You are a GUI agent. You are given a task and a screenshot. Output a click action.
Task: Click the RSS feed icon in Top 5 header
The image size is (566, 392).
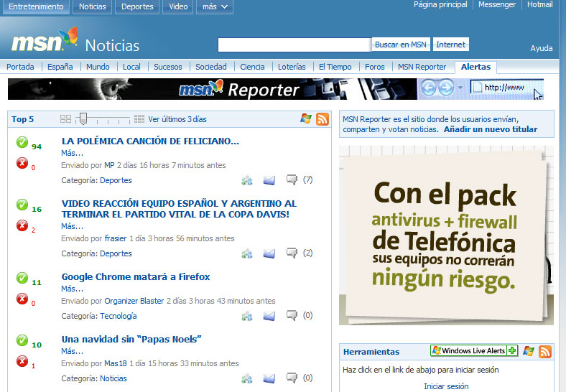323,119
